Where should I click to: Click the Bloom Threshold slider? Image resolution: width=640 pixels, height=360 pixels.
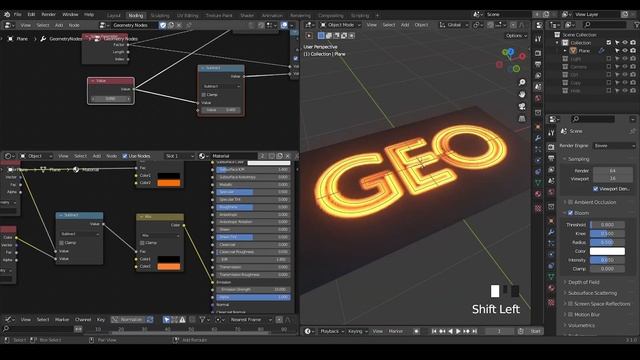607,225
